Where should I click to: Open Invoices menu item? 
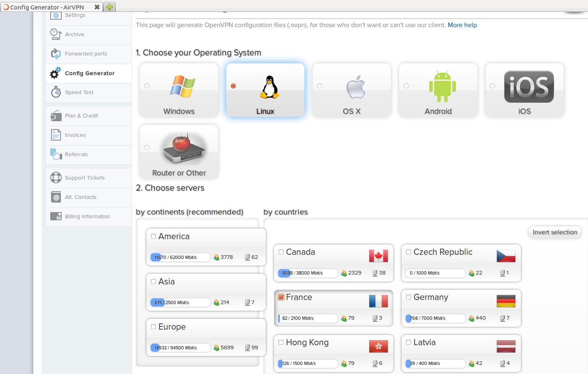88,135
